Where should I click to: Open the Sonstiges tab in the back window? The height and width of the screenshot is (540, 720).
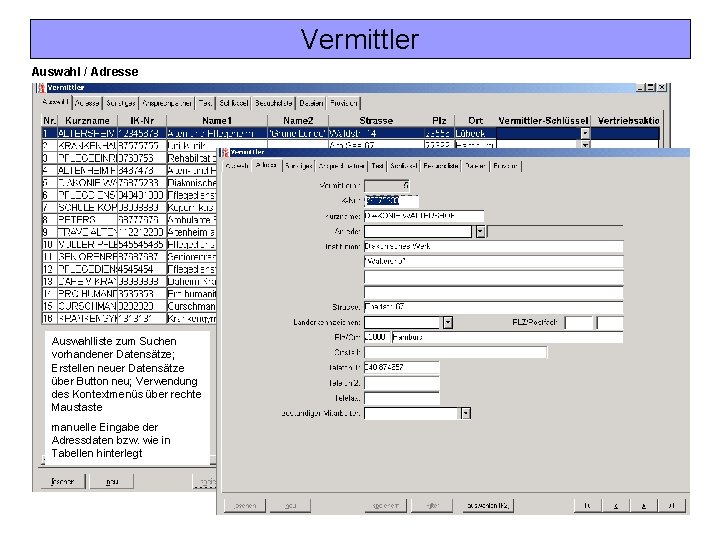click(x=120, y=103)
